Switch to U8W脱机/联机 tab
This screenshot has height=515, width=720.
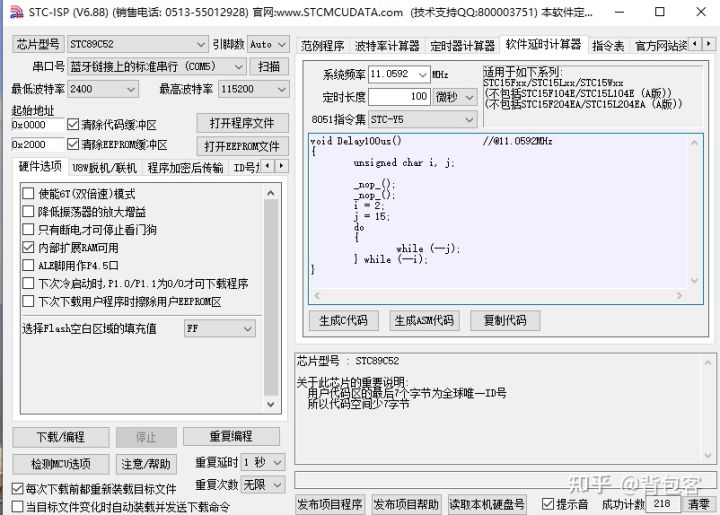[104, 168]
